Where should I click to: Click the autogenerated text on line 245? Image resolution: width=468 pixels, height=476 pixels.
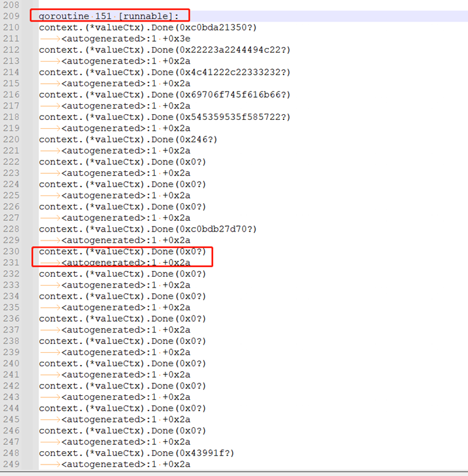[x=126, y=420]
